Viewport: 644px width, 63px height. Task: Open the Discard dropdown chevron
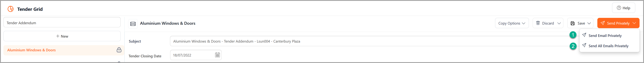(x=559, y=23)
